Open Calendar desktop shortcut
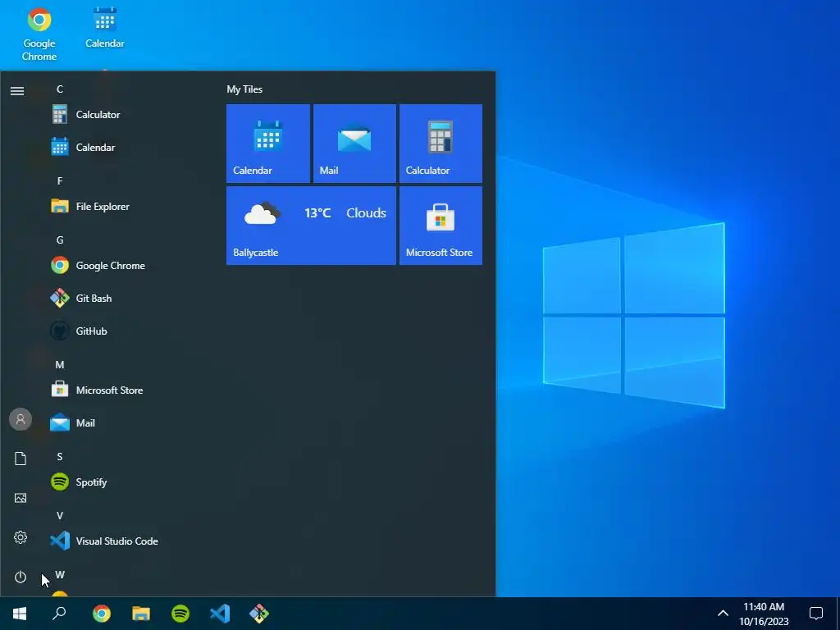Screen dimensions: 840x630 tap(104, 28)
